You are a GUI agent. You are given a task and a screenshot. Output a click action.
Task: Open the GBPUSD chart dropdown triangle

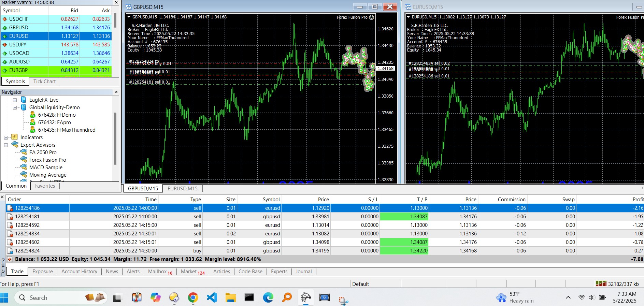[x=129, y=17]
